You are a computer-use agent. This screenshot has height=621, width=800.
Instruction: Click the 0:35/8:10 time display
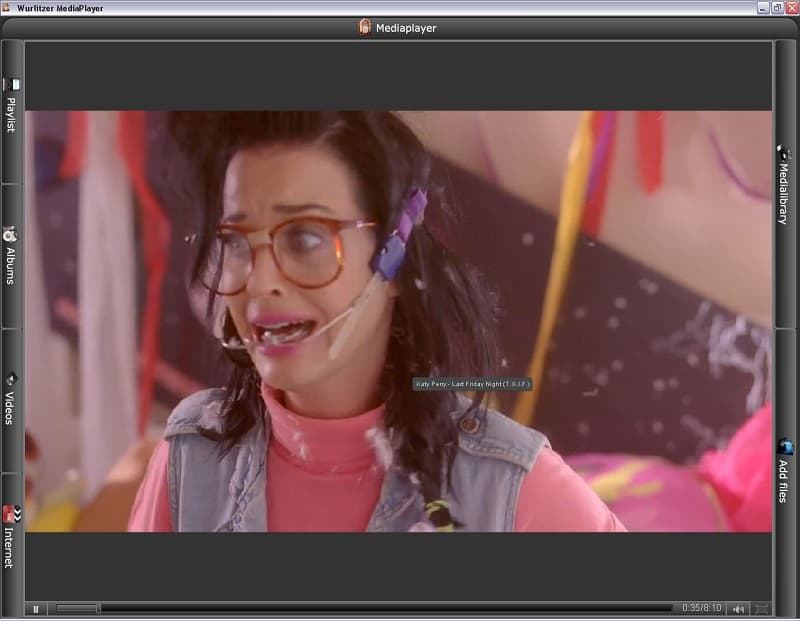(701, 608)
